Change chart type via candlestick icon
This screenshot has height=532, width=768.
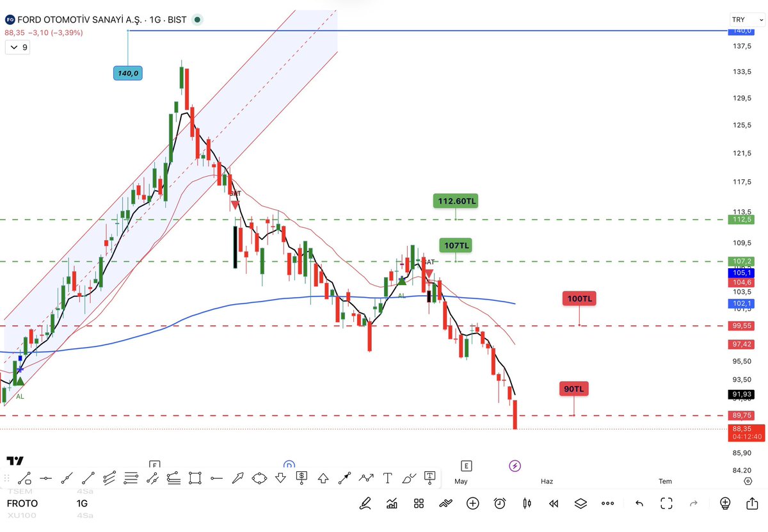click(x=527, y=503)
